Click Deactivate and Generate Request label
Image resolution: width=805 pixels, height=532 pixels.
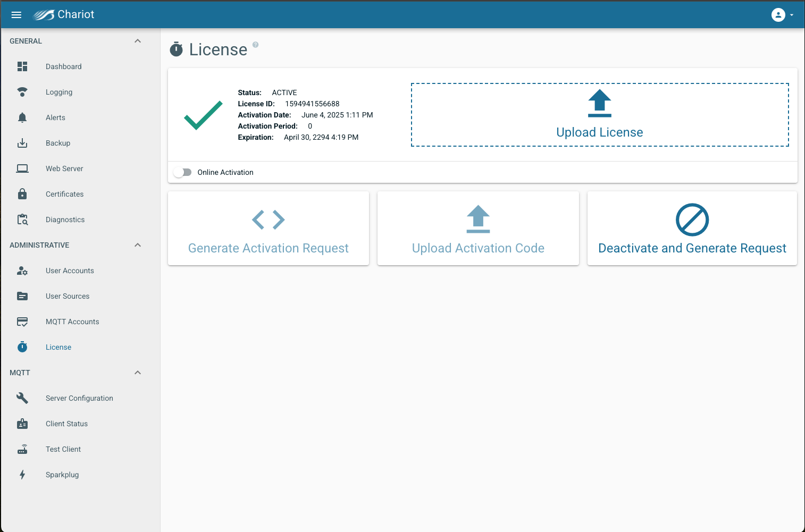(x=692, y=248)
